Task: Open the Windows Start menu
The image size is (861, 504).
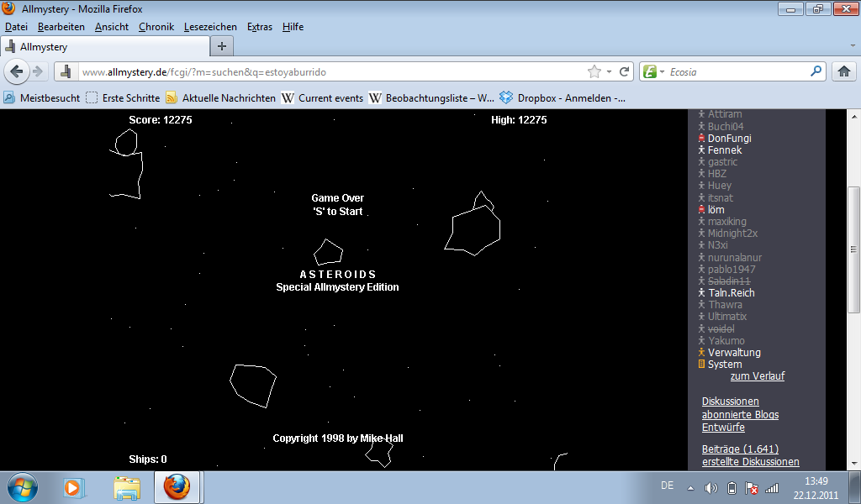Action: tap(23, 487)
